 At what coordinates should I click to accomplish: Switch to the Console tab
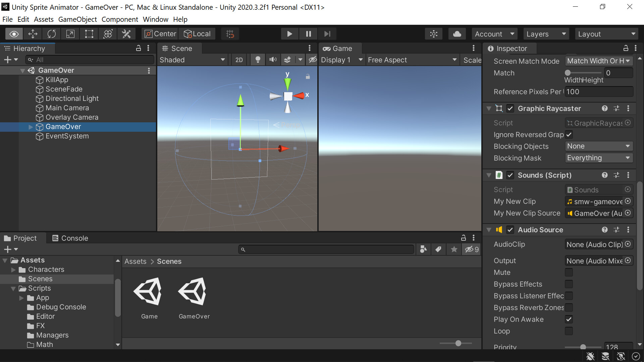[74, 238]
